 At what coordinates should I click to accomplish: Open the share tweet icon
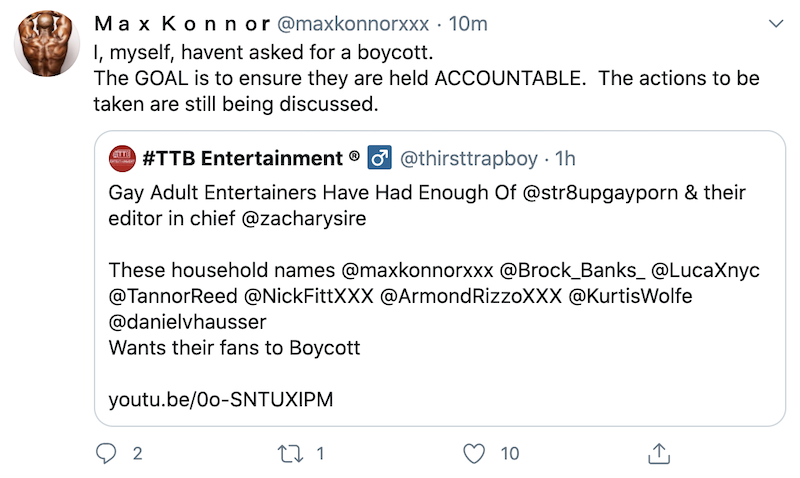tap(659, 453)
